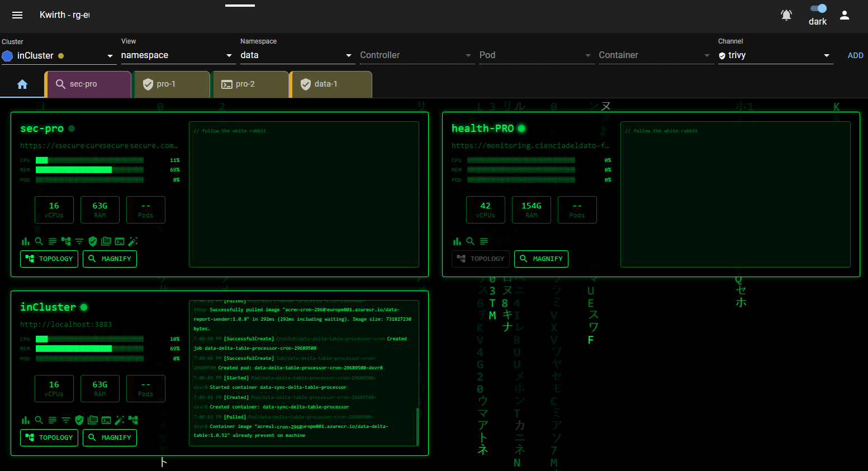Click the health-PRO 42 vCPUs stat box
Screen dimensions: 868x471
pyautogui.click(x=486, y=210)
